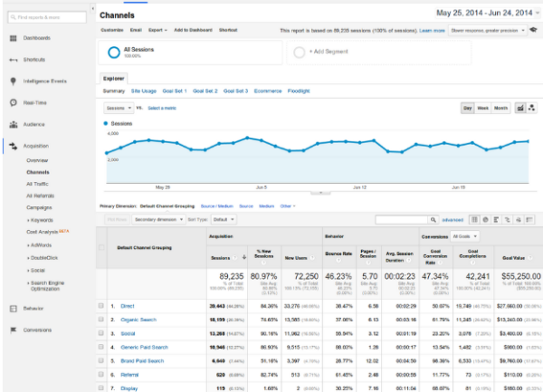The image size is (543, 392).
Task: Switch to the Site Usage tab
Action: [146, 91]
